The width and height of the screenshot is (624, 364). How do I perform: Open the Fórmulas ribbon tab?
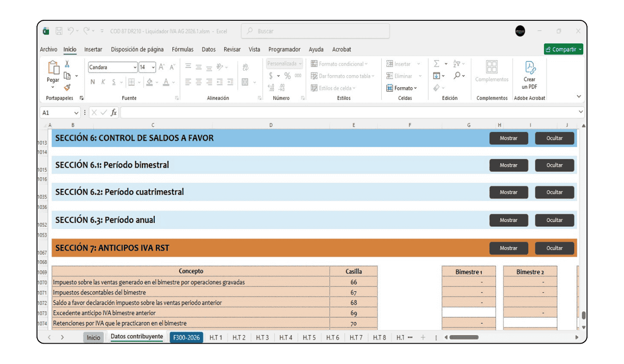click(183, 49)
